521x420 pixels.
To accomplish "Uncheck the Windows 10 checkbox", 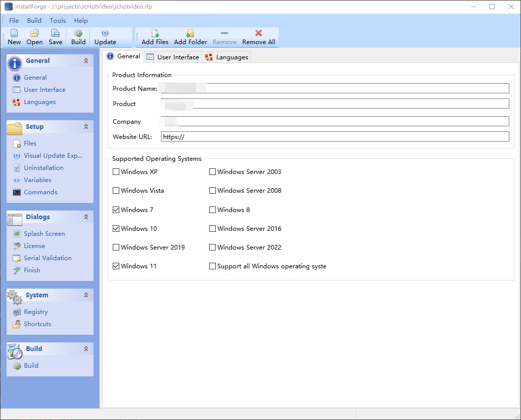I will (x=116, y=228).
